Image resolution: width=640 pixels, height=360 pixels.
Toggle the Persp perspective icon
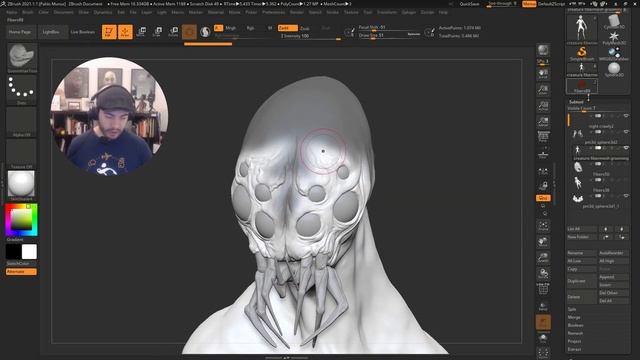543,137
